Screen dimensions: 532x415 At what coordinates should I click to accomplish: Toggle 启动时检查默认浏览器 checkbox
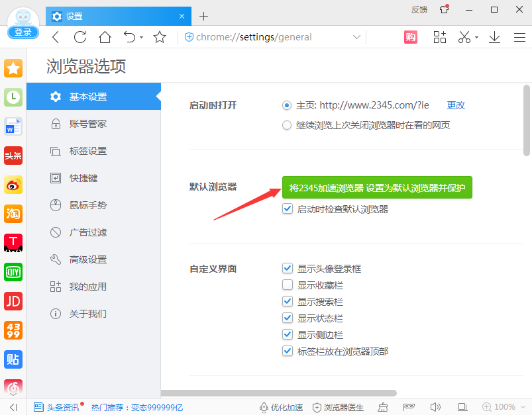pos(288,208)
